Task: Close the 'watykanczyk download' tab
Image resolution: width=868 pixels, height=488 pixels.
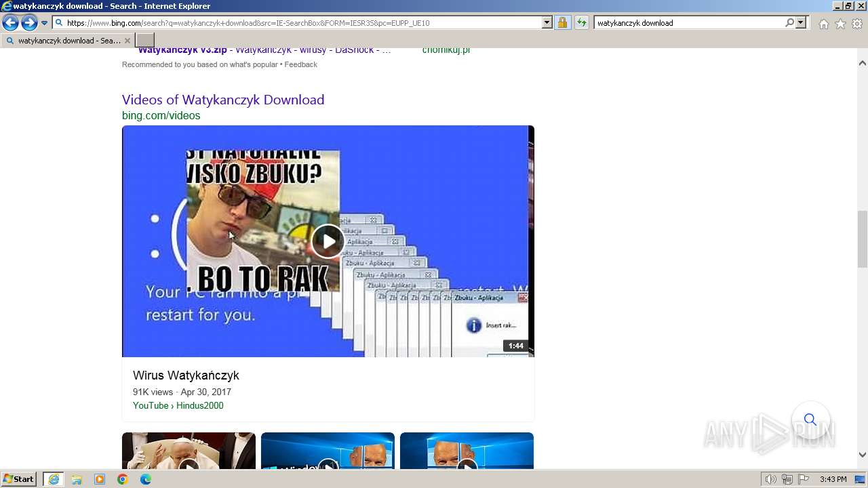Action: 127,41
